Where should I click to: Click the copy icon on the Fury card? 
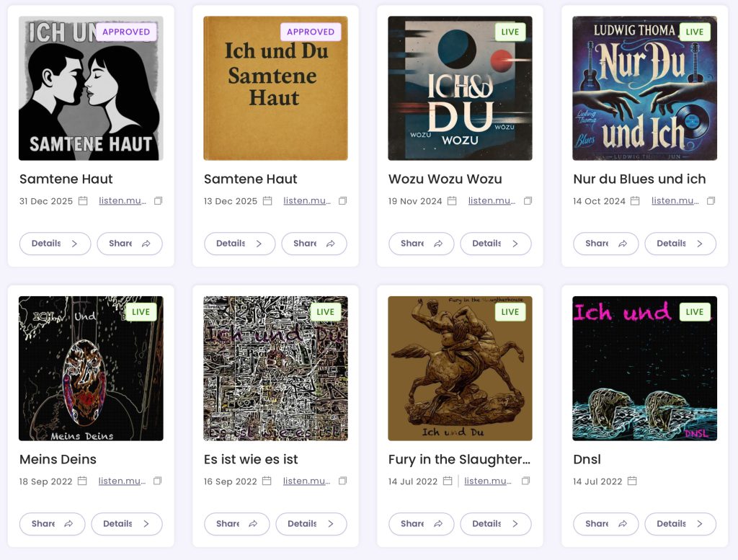[525, 481]
